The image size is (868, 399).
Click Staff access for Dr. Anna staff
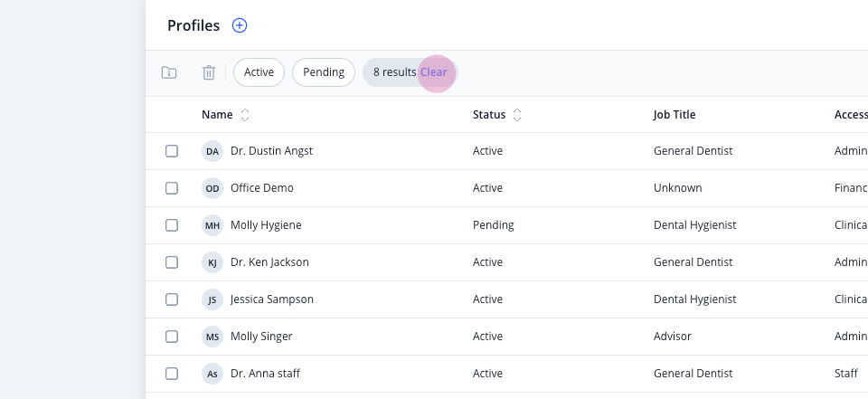coord(846,374)
